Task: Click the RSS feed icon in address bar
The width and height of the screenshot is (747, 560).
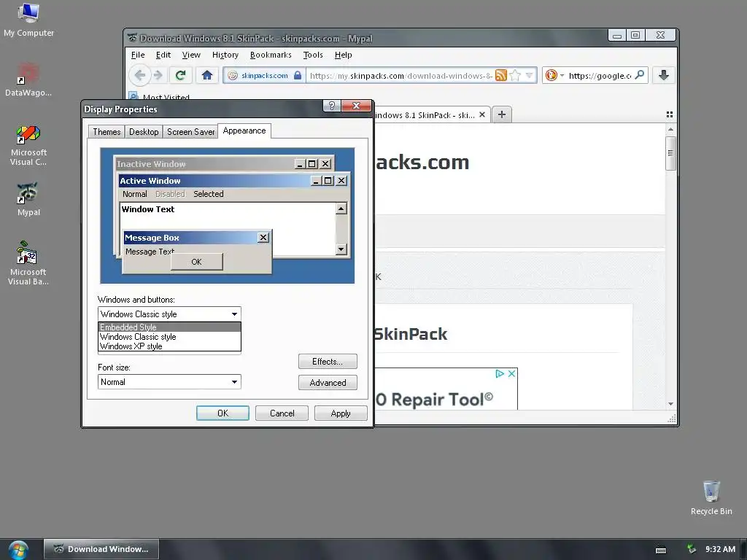Action: coord(500,75)
